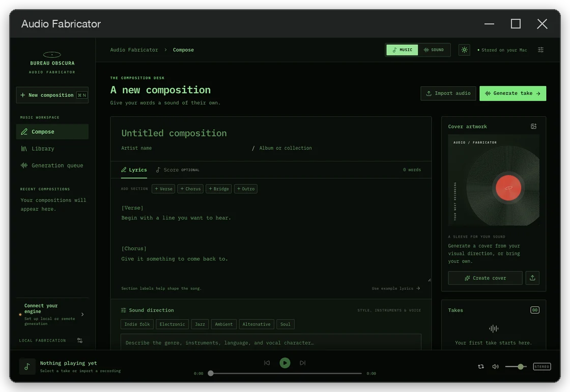Add an Outro section
The width and height of the screenshot is (570, 392).
(x=246, y=189)
